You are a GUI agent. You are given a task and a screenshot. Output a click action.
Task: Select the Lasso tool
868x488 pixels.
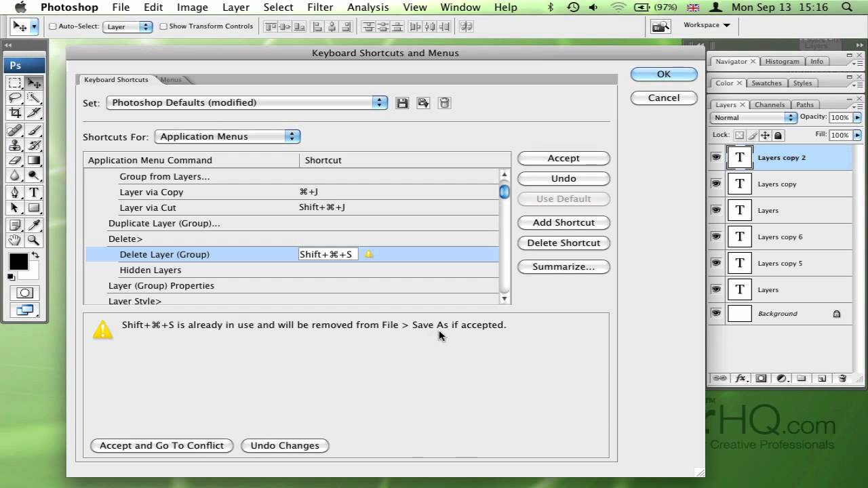[x=14, y=98]
